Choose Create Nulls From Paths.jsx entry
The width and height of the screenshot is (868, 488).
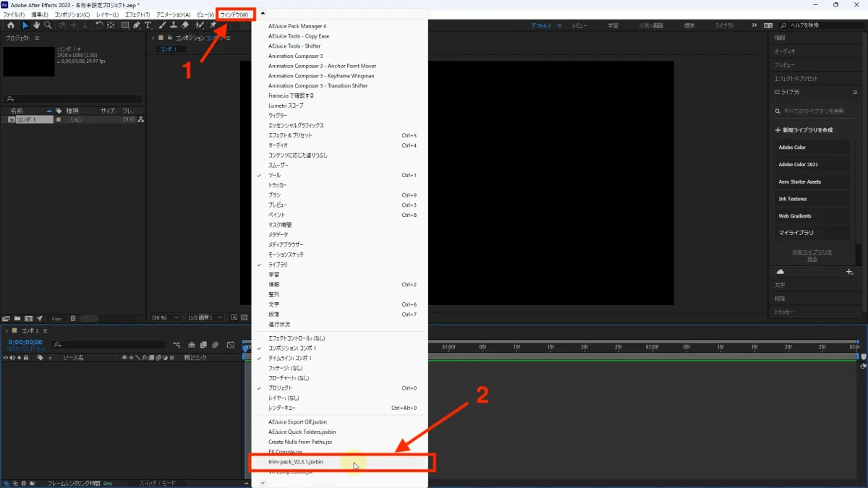pos(340,442)
